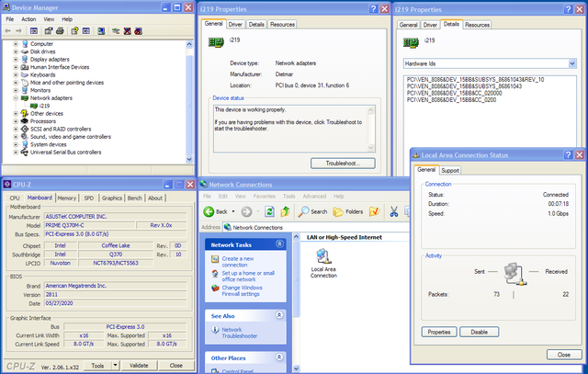This screenshot has height=374, width=588.
Task: Click the CPU-Z About tab
Action: pyautogui.click(x=155, y=198)
